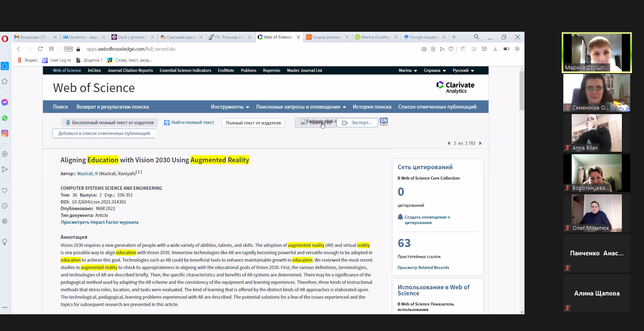The image size is (644, 331).
Task: Select Семеніхіна participant video thumbnail
Action: point(596,93)
